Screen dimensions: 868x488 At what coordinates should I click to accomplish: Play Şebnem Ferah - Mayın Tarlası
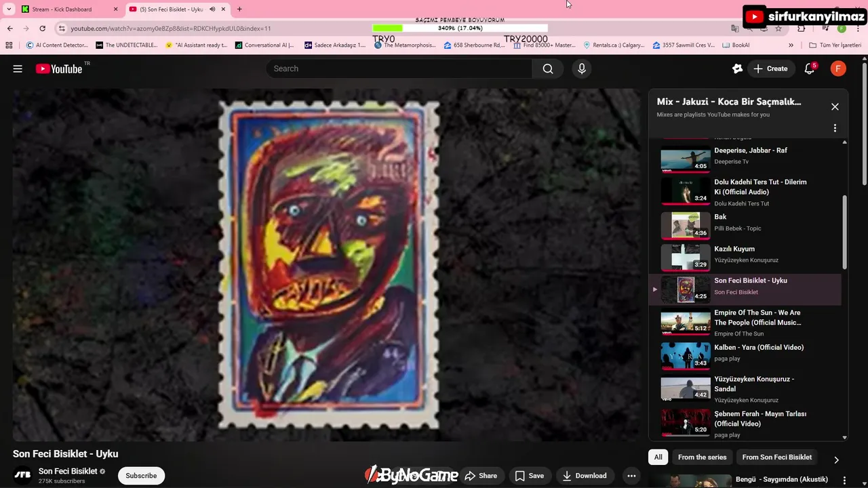[x=745, y=423]
